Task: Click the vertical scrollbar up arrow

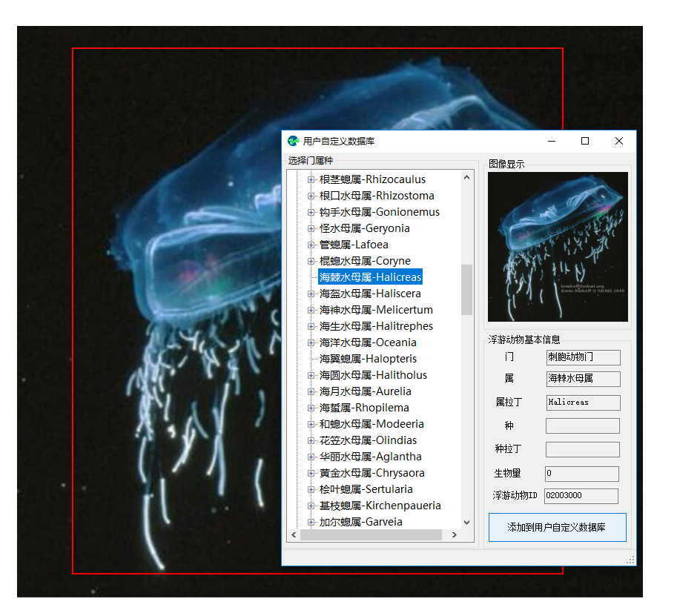Action: (x=466, y=177)
